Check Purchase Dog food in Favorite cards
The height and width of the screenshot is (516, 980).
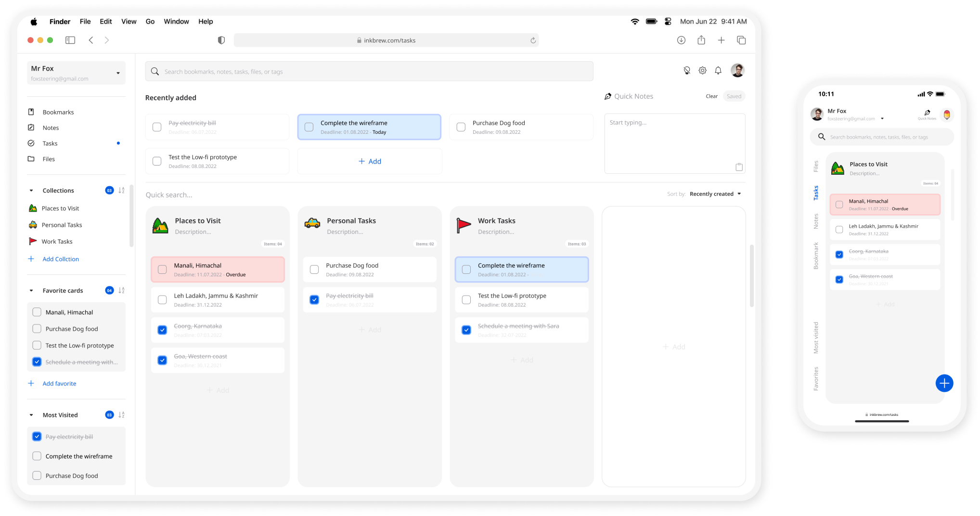pyautogui.click(x=37, y=329)
